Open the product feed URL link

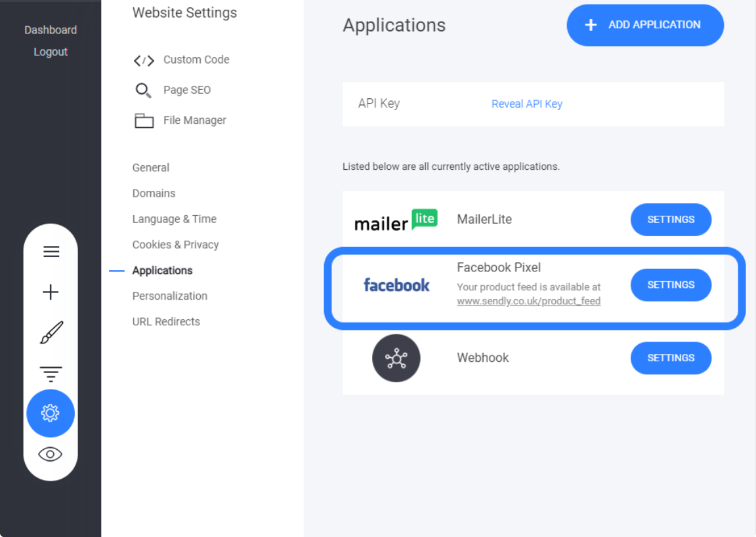click(528, 301)
